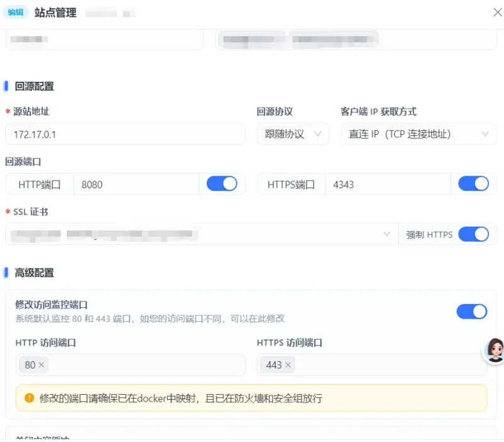The height and width of the screenshot is (442, 504).
Task: Click the 系统默认监控 80 和 443 description text
Action: [150, 319]
